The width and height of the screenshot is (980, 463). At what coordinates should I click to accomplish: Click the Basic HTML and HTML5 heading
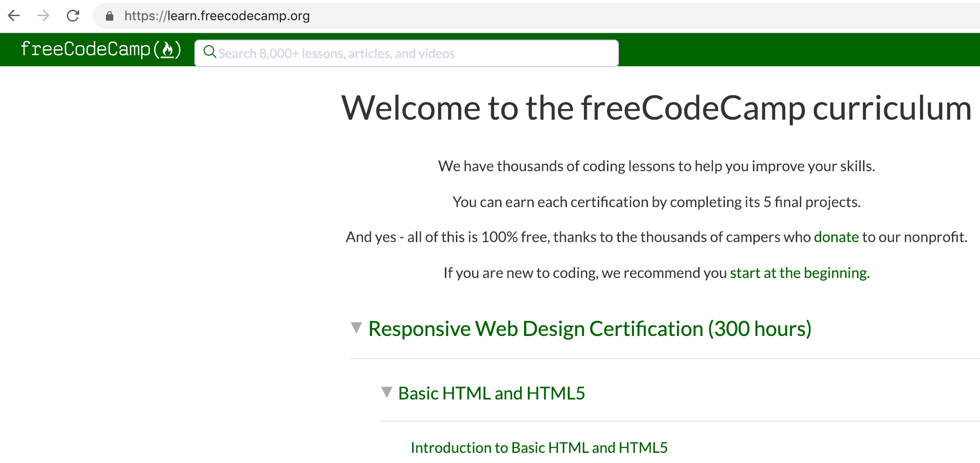492,393
